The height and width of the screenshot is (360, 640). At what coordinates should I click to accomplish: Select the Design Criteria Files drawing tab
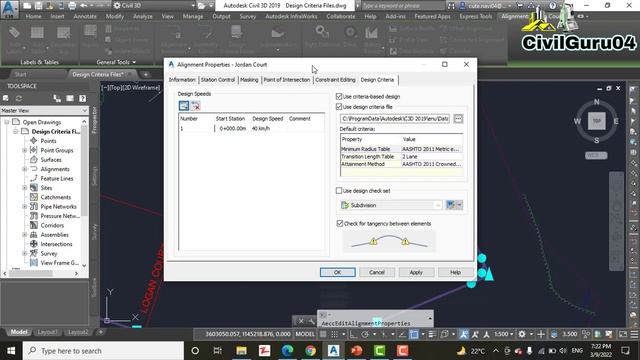98,74
